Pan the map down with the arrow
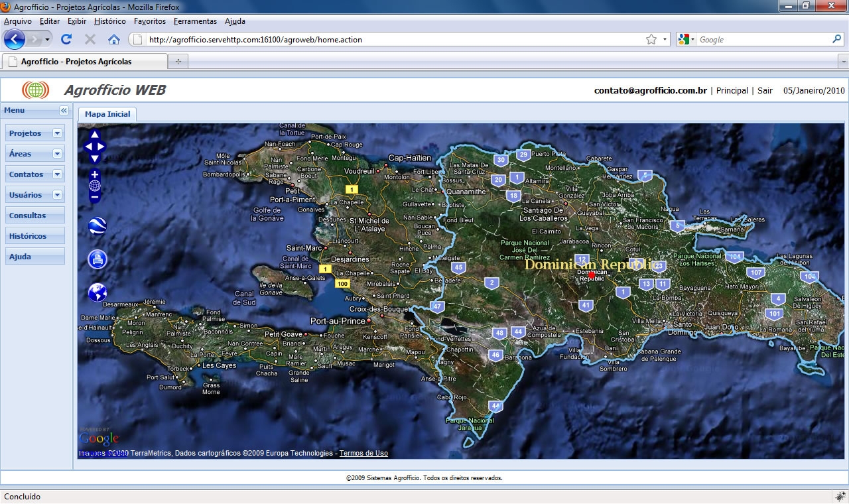Screen dimensions: 849x504 [95, 158]
